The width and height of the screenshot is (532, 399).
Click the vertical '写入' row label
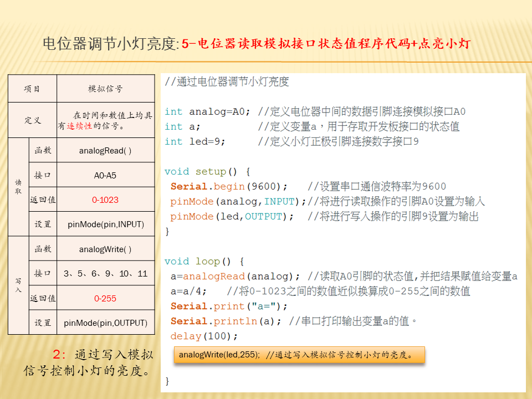pyautogui.click(x=18, y=285)
